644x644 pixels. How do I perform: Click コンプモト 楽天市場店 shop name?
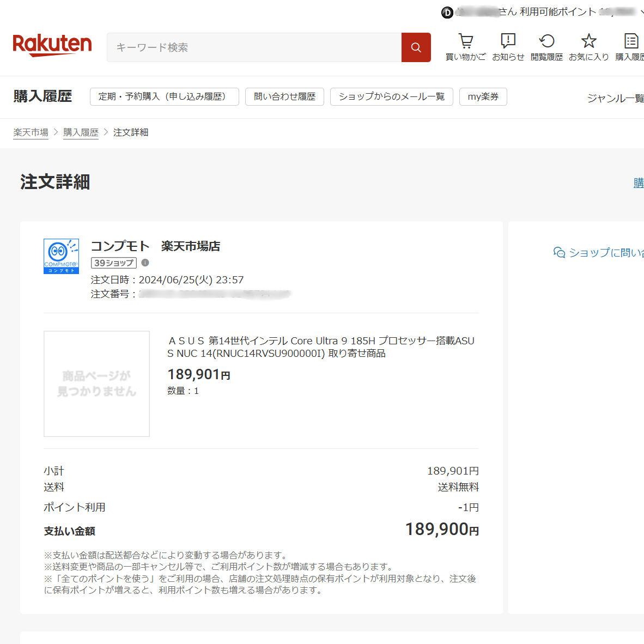155,246
